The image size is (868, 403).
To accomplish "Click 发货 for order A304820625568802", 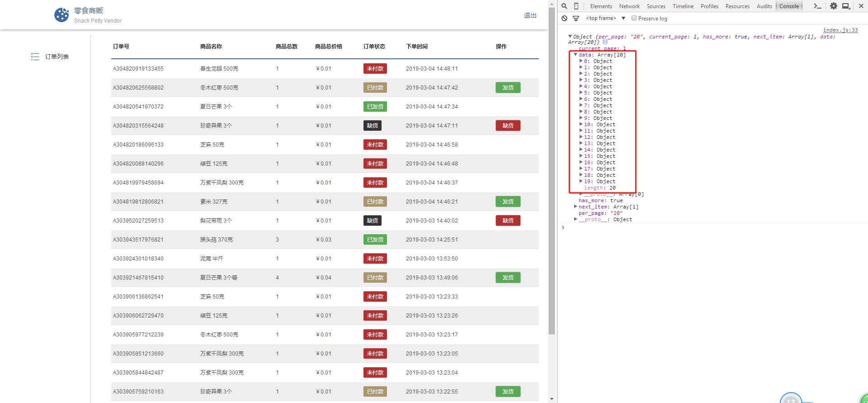I will pyautogui.click(x=508, y=88).
